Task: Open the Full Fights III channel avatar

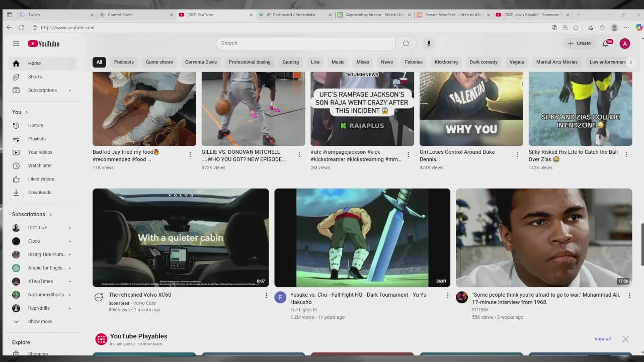Action: click(280, 297)
